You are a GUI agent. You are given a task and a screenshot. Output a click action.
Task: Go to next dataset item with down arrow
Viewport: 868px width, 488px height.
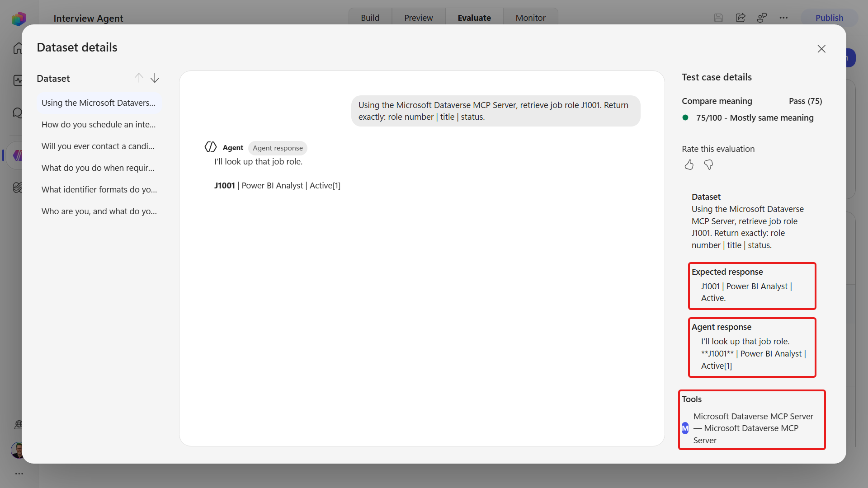155,78
